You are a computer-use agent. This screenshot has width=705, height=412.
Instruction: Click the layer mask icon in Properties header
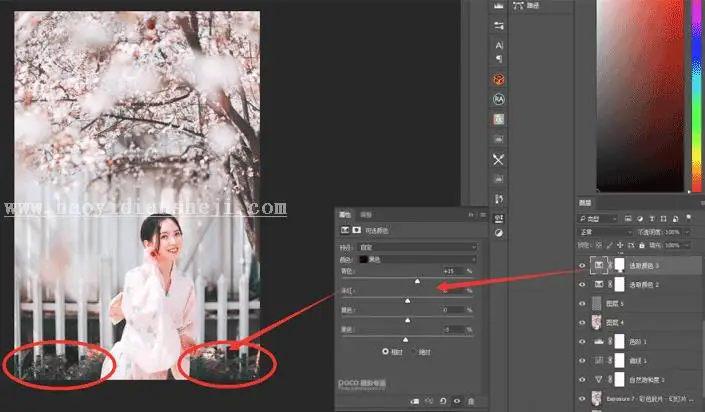[357, 230]
